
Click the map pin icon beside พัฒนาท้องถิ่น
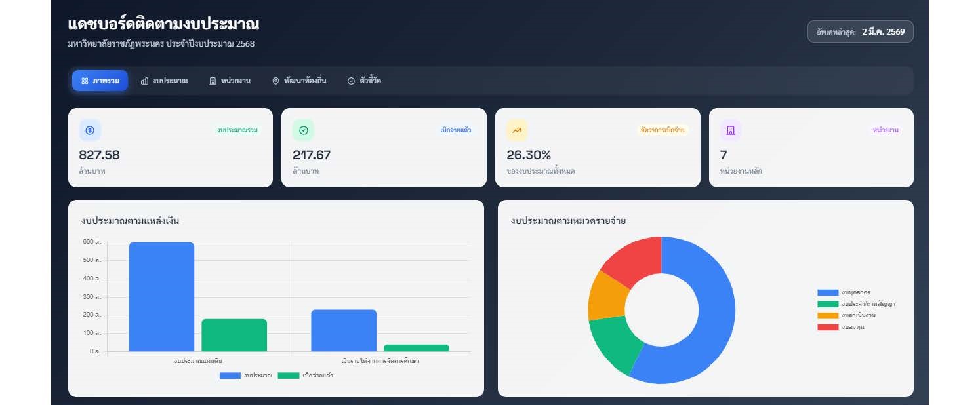tap(276, 81)
